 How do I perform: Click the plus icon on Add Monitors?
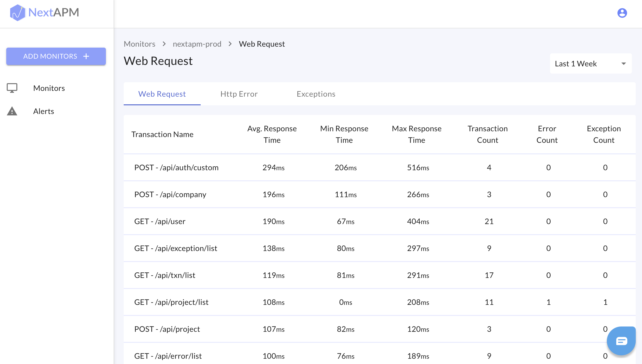tap(86, 56)
